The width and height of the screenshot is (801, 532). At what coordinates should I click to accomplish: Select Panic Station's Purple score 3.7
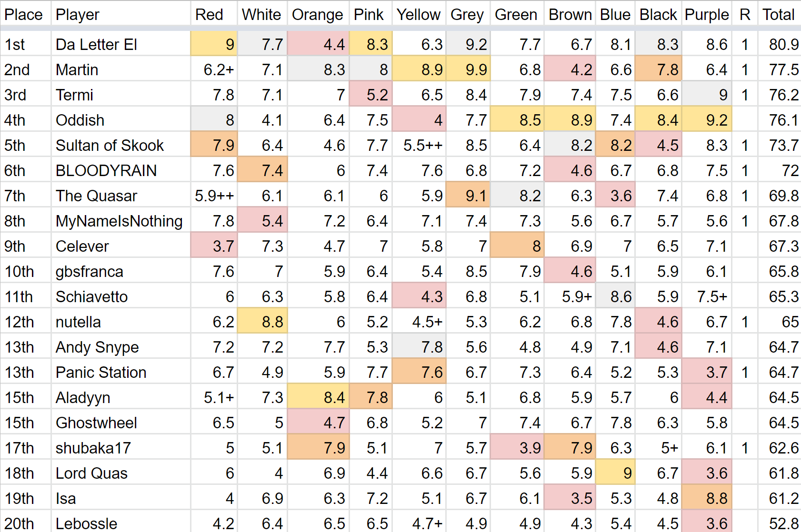coord(707,372)
